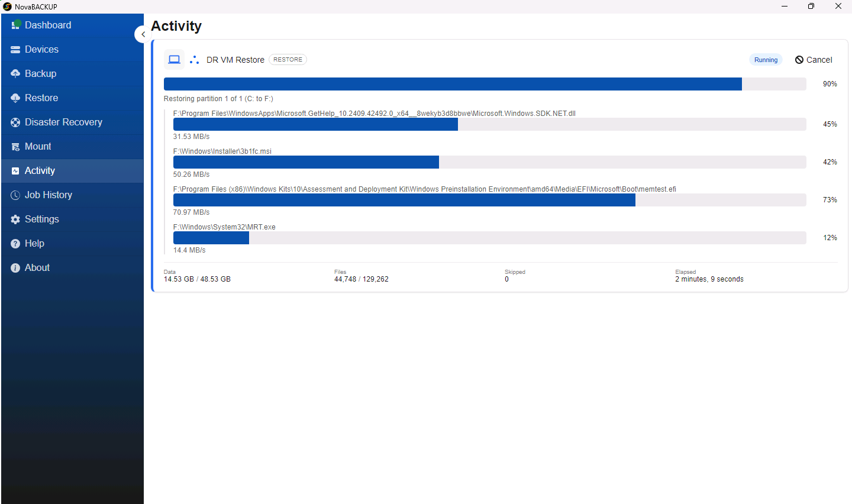Click the memtest.efi 73% progress bar
Screen dimensions: 852x504
(x=490, y=200)
